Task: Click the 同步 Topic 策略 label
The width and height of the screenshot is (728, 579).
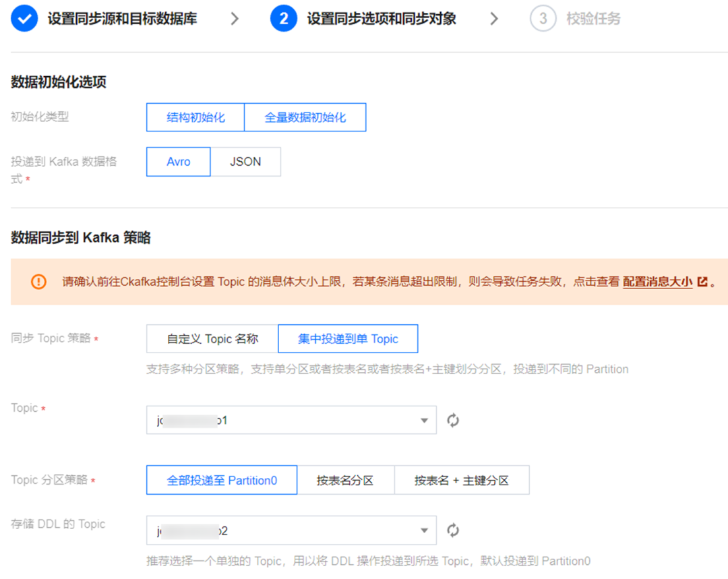Action: click(x=51, y=338)
